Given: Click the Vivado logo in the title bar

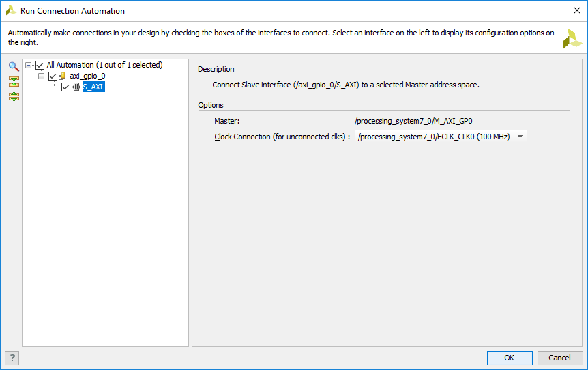Looking at the screenshot, I should (11, 10).
